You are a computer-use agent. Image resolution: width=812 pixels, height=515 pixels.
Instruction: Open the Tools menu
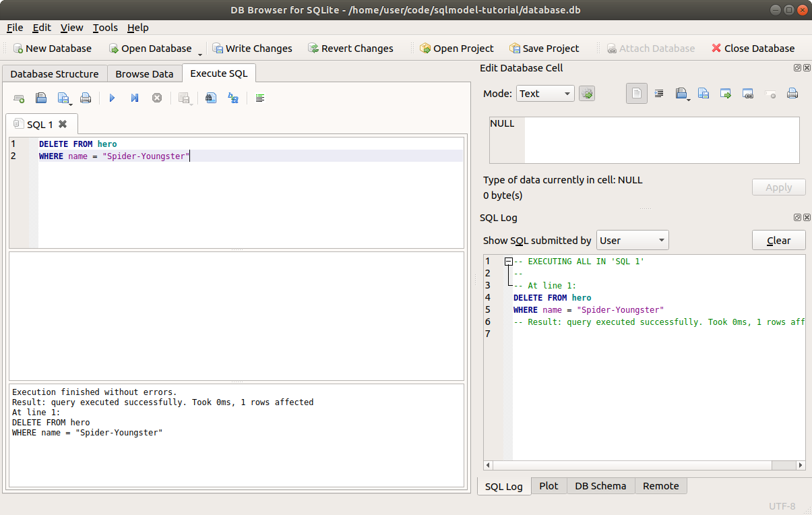coord(105,28)
